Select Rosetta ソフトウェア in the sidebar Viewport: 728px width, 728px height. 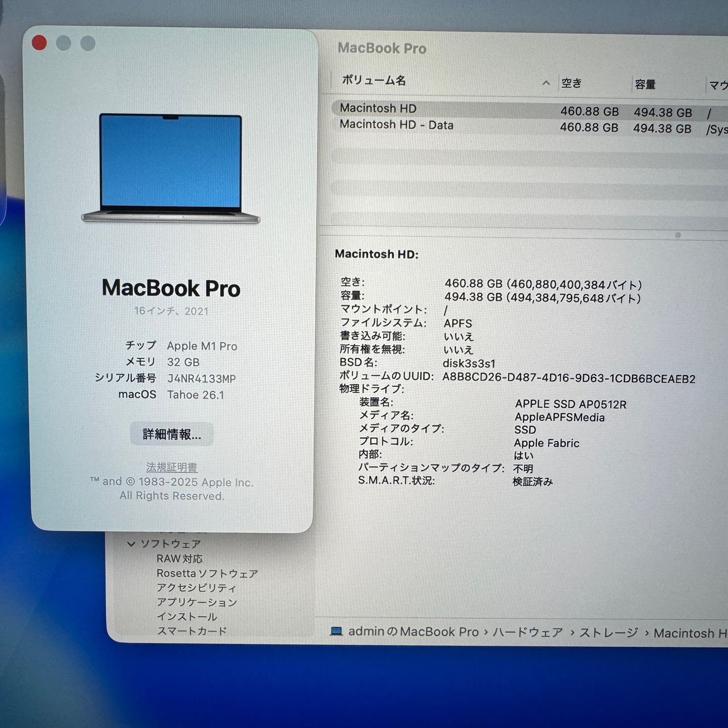coord(207,573)
